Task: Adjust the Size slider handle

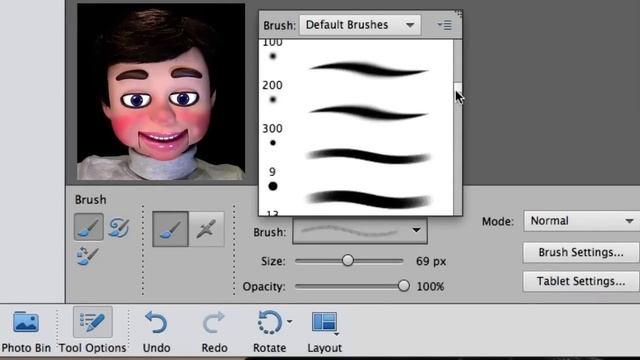Action: click(x=348, y=260)
